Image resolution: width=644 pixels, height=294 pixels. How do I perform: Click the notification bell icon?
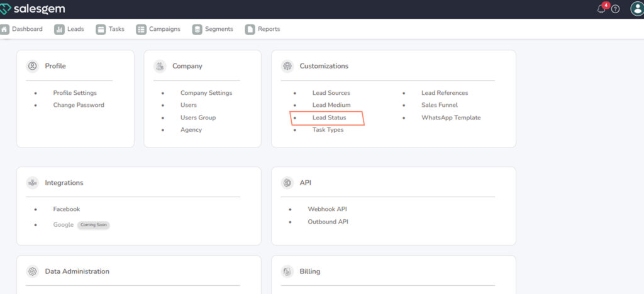601,9
